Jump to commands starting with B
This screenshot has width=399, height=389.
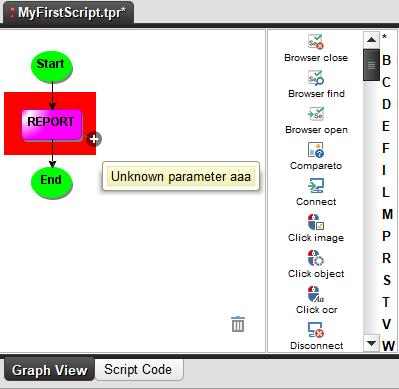(x=386, y=60)
